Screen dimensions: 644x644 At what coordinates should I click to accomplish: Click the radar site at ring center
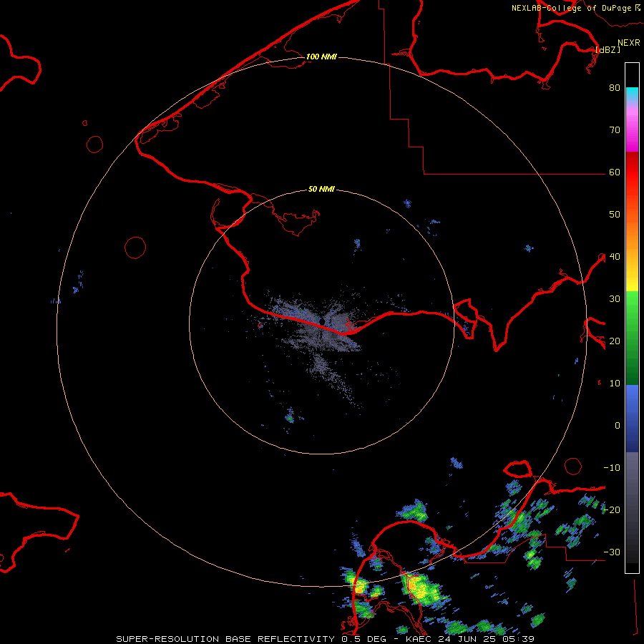323,321
